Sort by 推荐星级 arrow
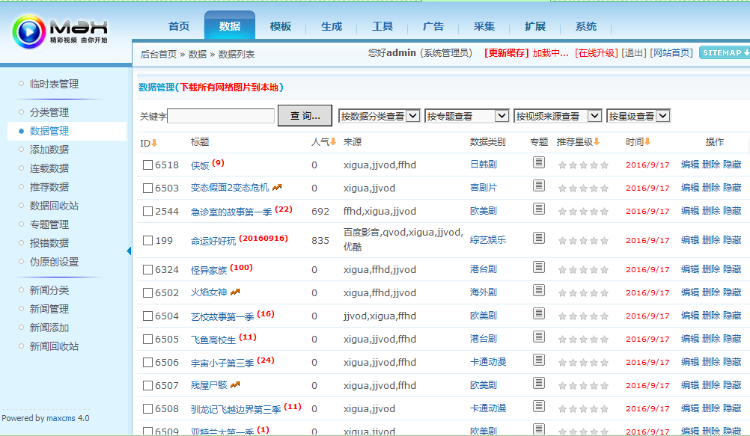 (597, 142)
